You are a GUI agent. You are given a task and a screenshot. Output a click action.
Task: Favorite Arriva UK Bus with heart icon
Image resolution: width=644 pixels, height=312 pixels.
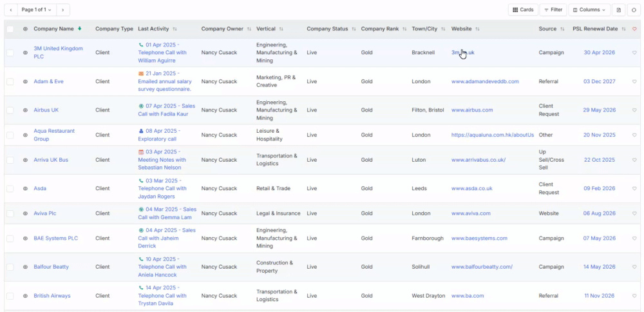click(x=634, y=160)
